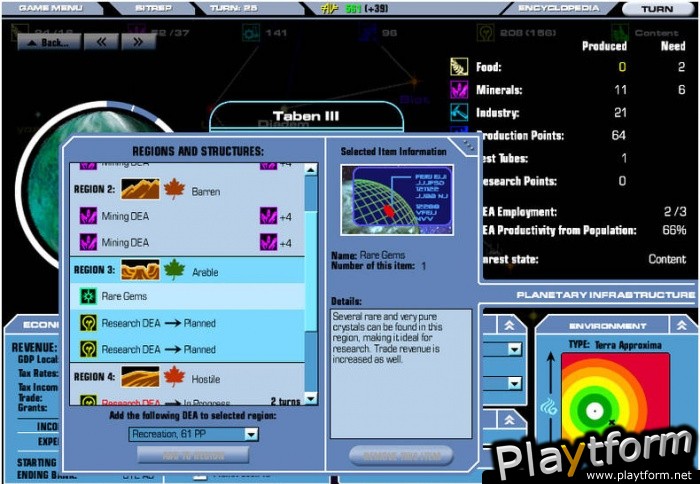Select the Region 4 Hostile label
The width and height of the screenshot is (700, 484).
(206, 379)
